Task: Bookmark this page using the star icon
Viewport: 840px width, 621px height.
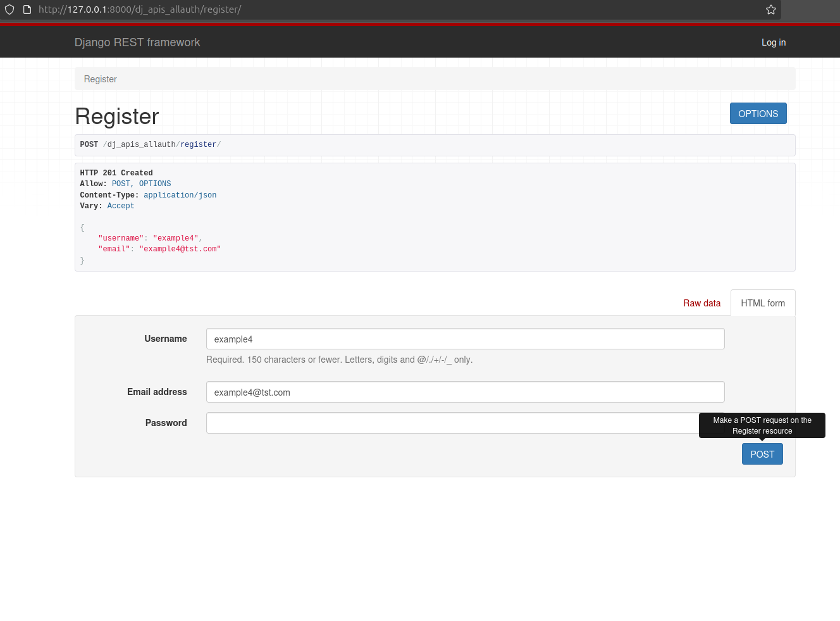Action: (x=770, y=9)
